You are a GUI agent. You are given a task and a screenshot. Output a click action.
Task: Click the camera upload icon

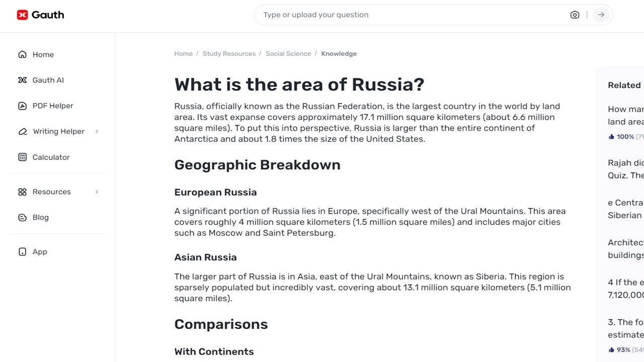click(575, 15)
